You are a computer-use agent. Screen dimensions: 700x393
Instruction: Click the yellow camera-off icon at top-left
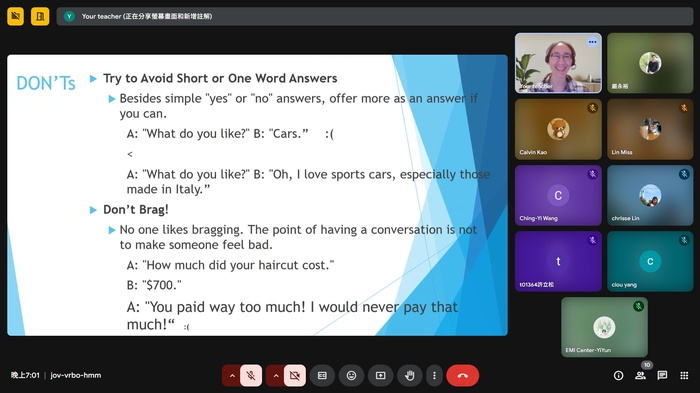(x=16, y=17)
